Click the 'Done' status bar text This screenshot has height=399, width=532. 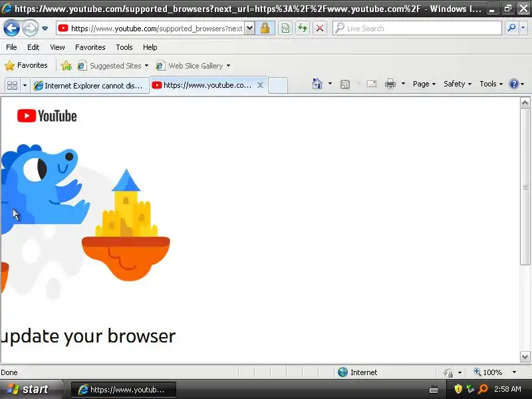click(x=9, y=372)
